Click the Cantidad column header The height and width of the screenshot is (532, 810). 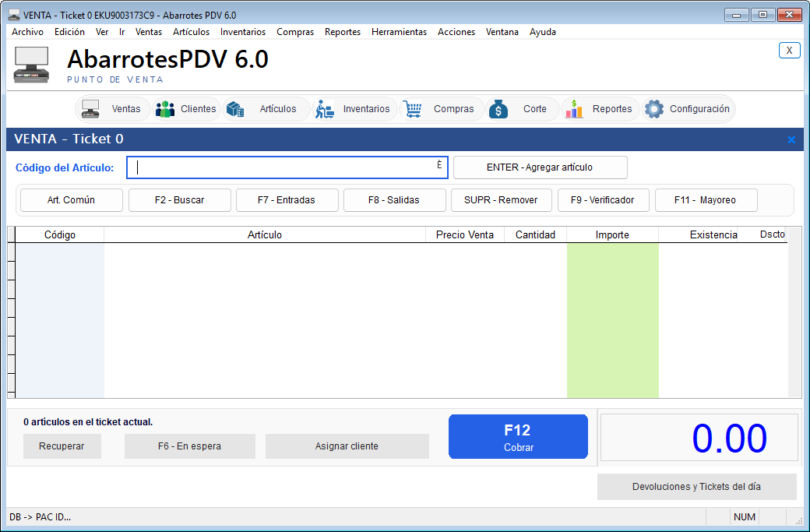[x=535, y=235]
